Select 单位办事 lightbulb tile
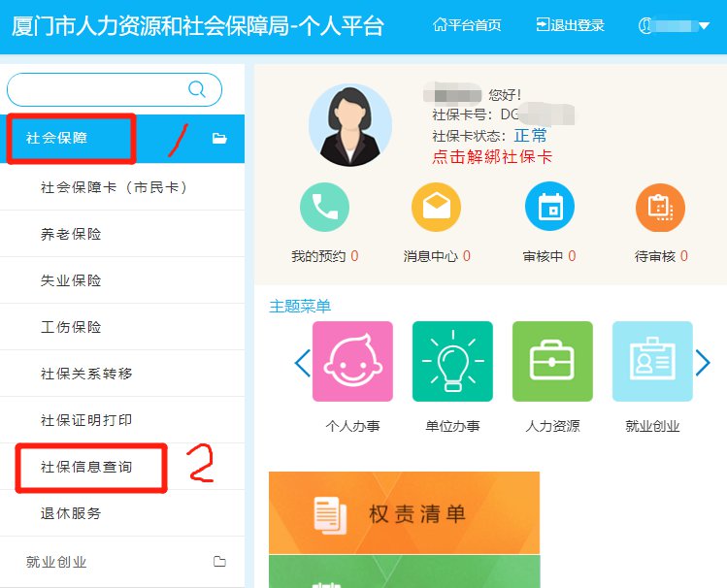The image size is (727, 588). (452, 361)
